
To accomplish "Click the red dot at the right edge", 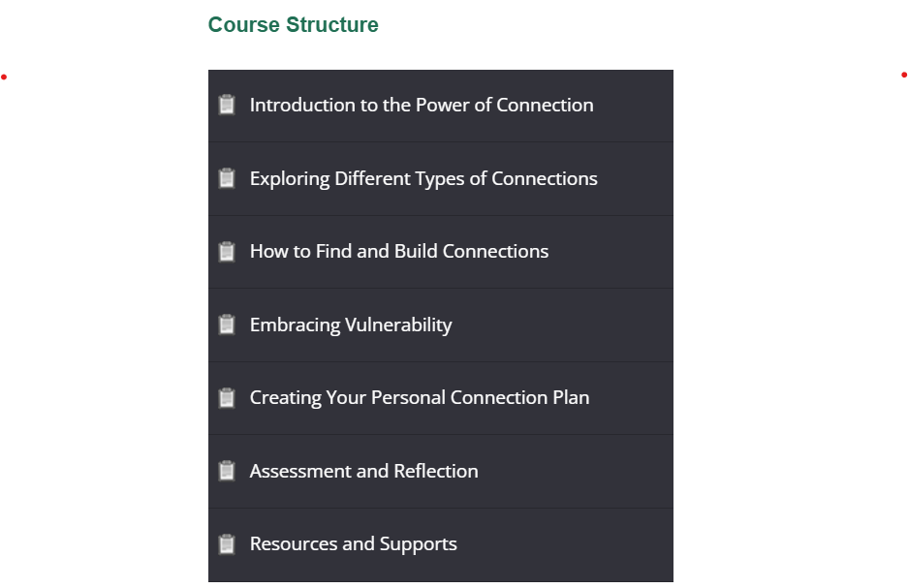I will (904, 75).
